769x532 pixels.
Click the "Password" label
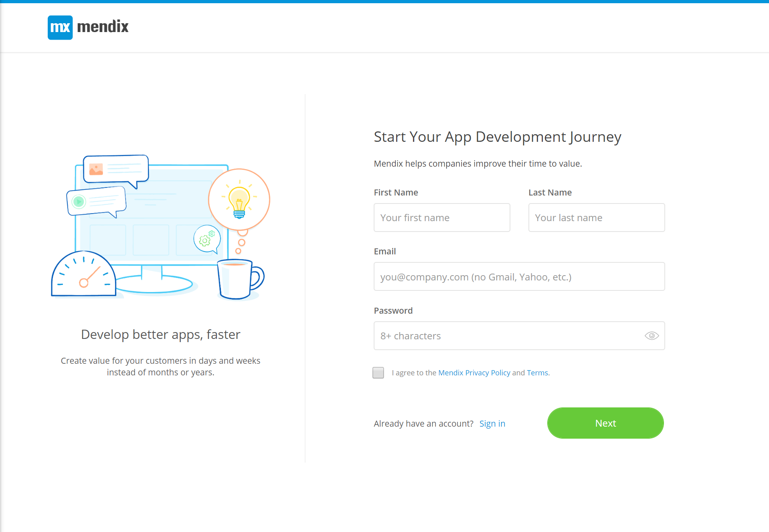tap(393, 310)
